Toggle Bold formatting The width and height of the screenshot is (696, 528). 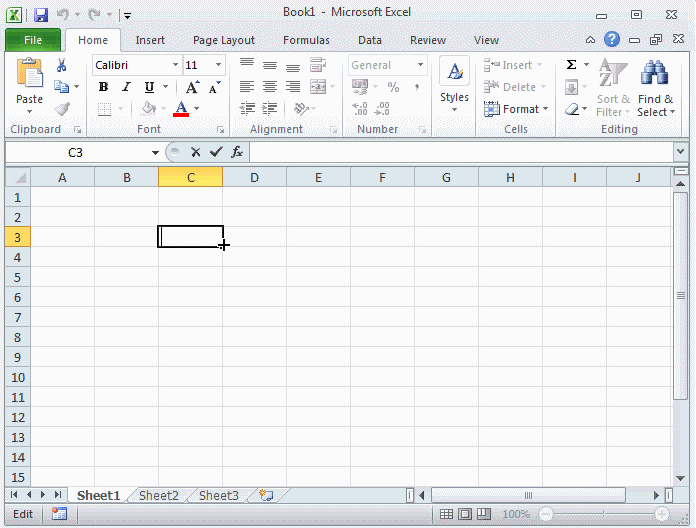(x=103, y=87)
